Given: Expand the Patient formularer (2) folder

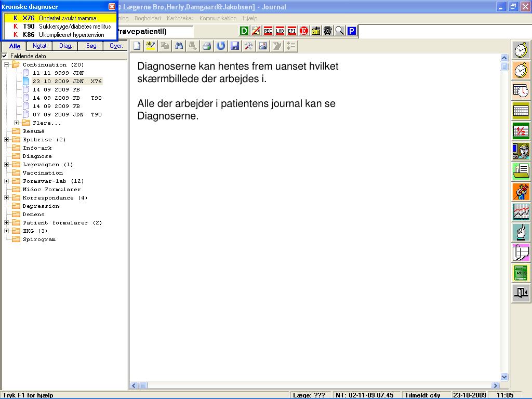Looking at the screenshot, I should point(6,222).
